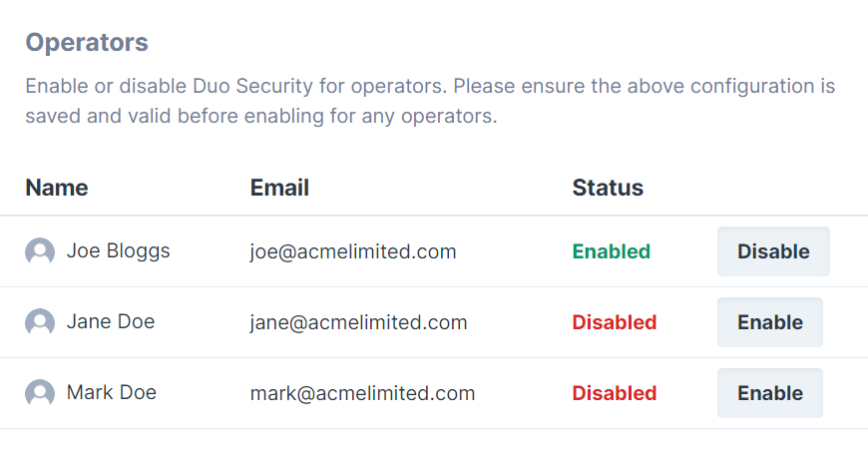Disable Duo Security for Joe Bloggs
Viewport: 868px width, 449px height.
pos(773,251)
